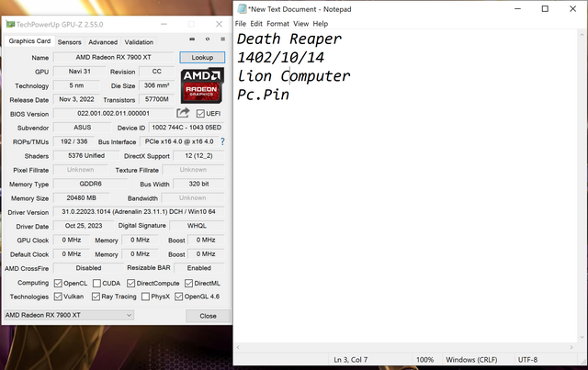Image resolution: width=588 pixels, height=370 pixels.
Task: Toggle the CUDA checkbox
Action: 96,283
